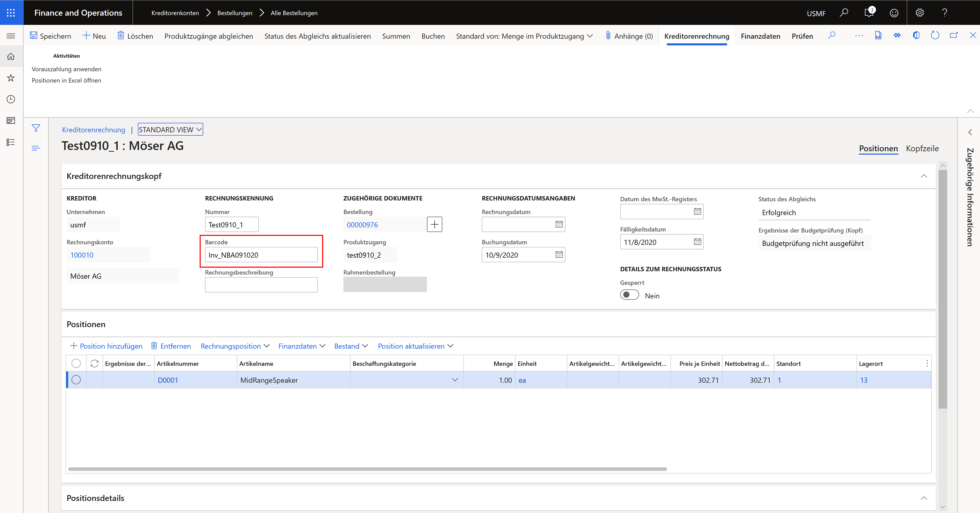Open Finanzdaten dropdown in Positionen

click(302, 346)
